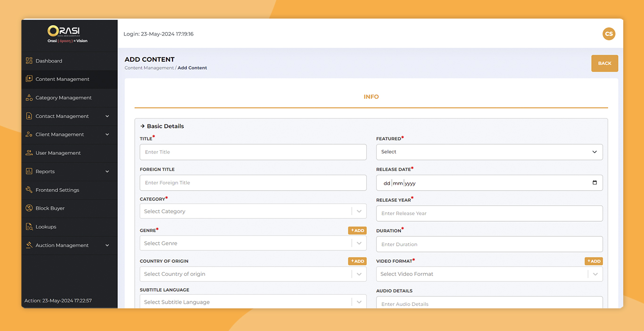Screen dimensions: 644x331
Task: Click the BACK button
Action: pos(604,64)
